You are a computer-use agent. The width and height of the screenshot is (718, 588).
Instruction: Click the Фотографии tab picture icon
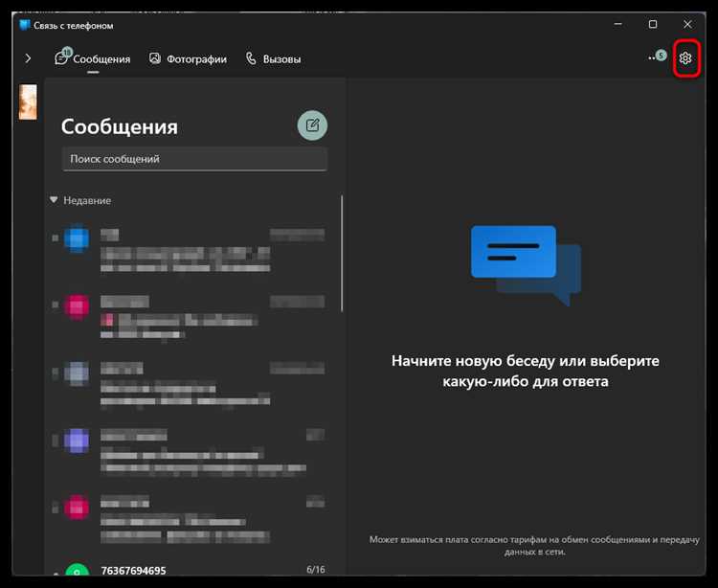point(155,58)
